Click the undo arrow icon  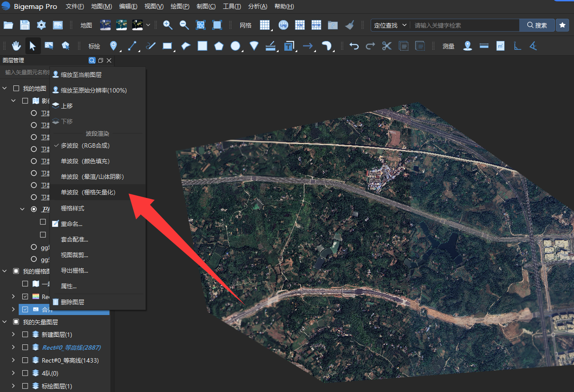[x=354, y=46]
